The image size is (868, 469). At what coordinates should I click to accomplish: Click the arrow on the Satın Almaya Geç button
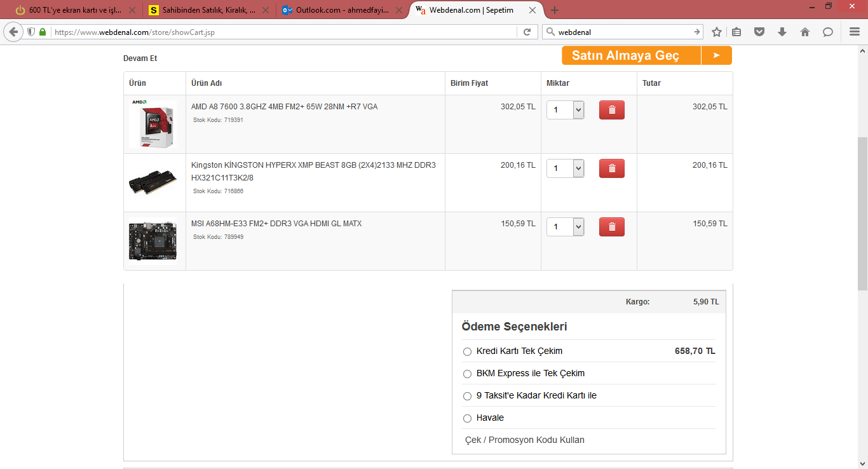click(717, 55)
